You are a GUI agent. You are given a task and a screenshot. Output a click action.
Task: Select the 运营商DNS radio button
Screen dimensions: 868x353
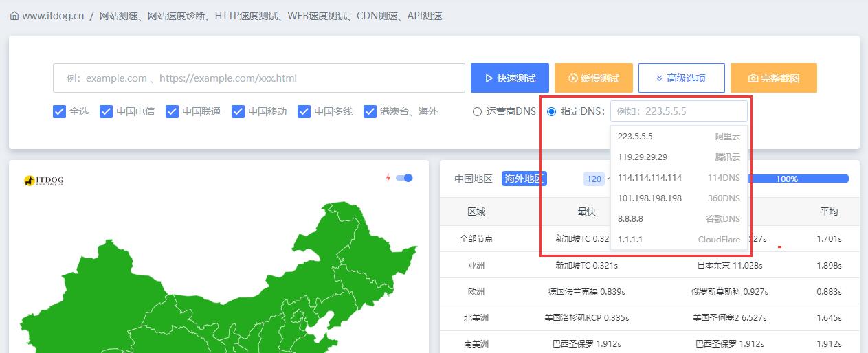[477, 111]
